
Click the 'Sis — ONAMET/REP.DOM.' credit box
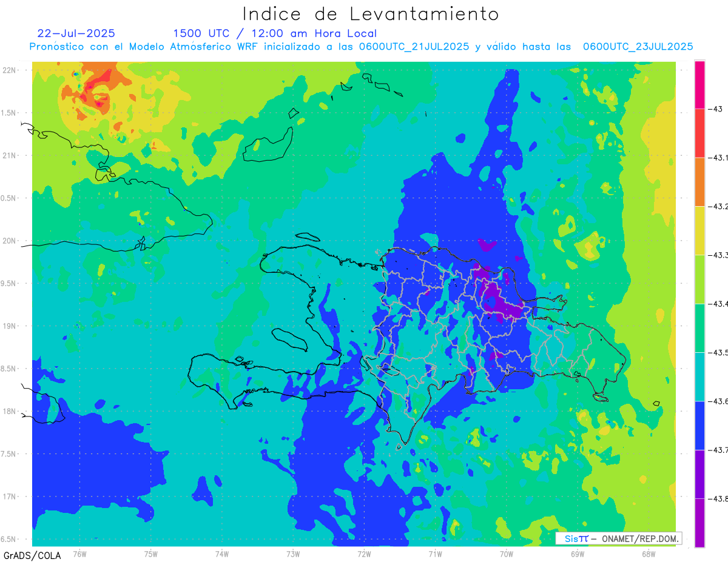pos(619,538)
